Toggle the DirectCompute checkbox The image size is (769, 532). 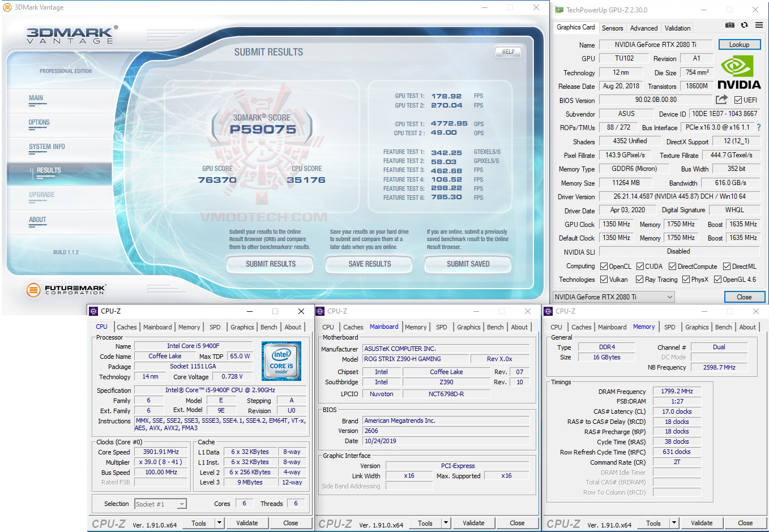click(672, 267)
